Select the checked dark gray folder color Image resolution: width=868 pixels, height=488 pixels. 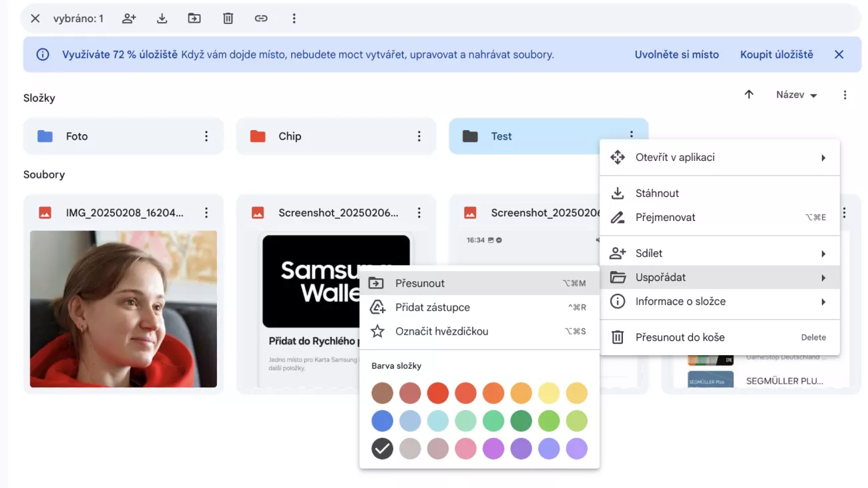coord(383,449)
